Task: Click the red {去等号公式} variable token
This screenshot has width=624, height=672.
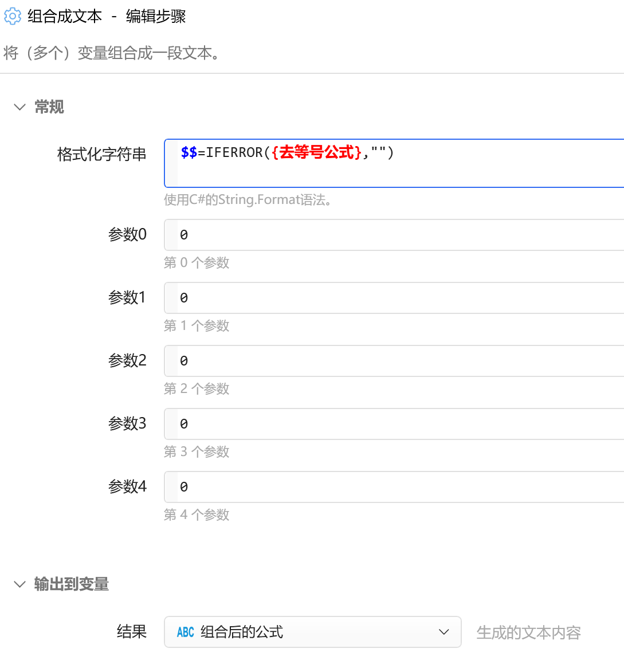Action: (x=317, y=152)
